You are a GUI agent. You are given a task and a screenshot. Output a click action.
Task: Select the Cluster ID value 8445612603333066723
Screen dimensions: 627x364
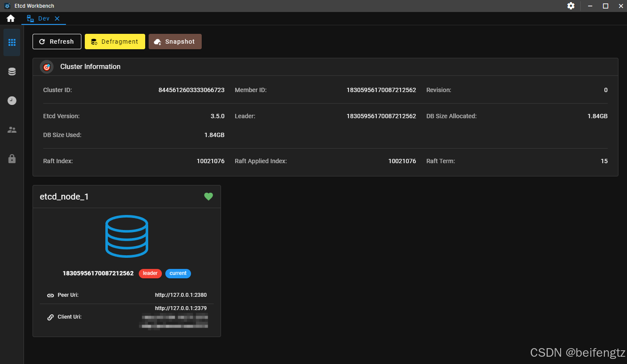(x=191, y=90)
